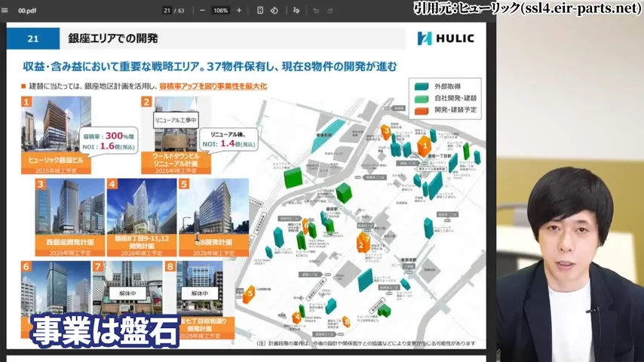Click the footnote starting with (注)
This screenshot has height=362, width=644.
point(366,343)
